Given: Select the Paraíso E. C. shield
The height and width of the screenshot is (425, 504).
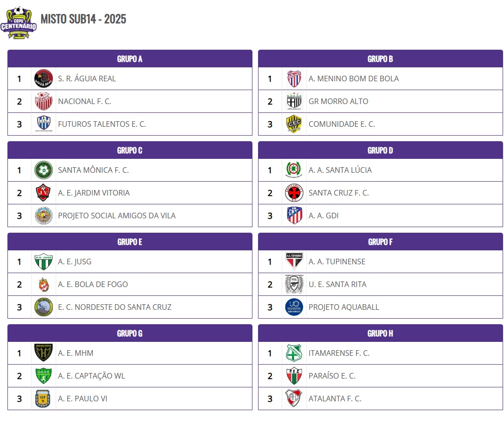Looking at the screenshot, I should [294, 376].
